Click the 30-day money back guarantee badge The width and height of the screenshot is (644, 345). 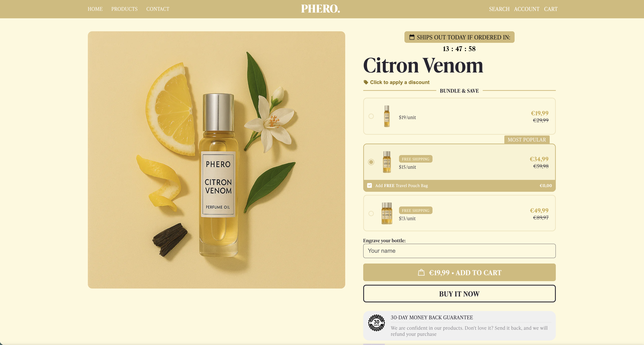[376, 323]
